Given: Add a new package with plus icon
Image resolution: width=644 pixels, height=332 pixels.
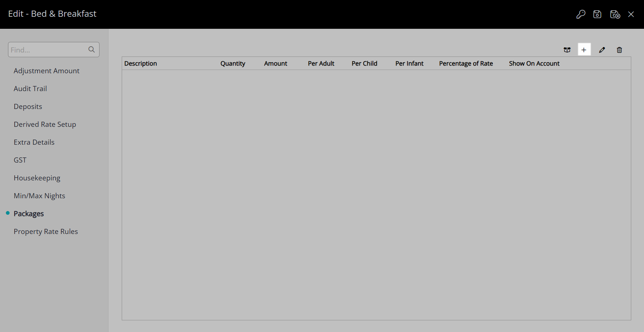Looking at the screenshot, I should tap(584, 50).
